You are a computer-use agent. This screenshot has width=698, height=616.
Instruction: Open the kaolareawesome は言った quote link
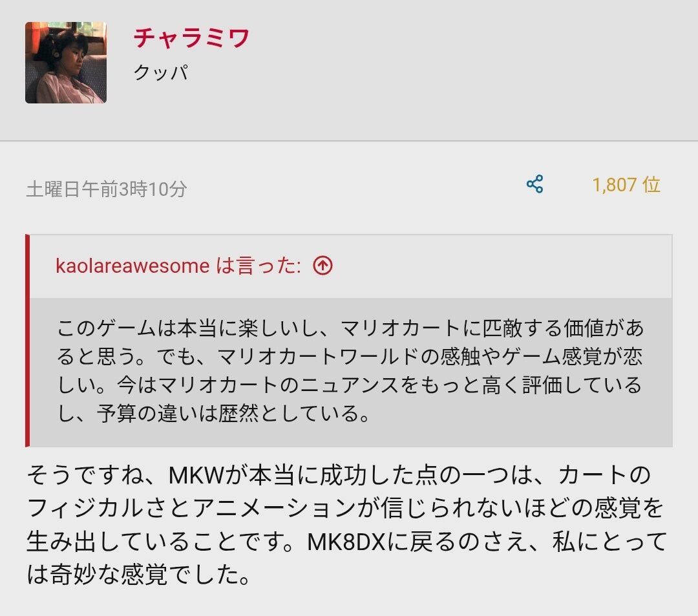pos(178,266)
